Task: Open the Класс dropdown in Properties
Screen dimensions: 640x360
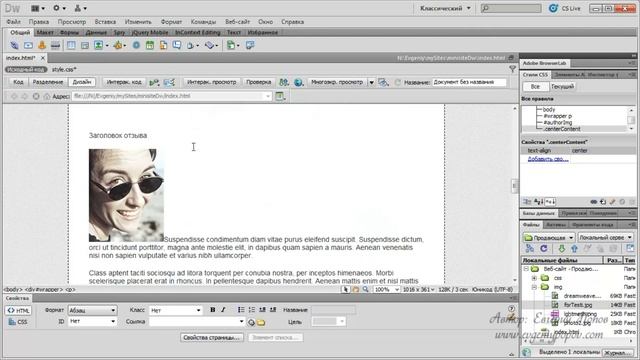Action: tap(176, 311)
